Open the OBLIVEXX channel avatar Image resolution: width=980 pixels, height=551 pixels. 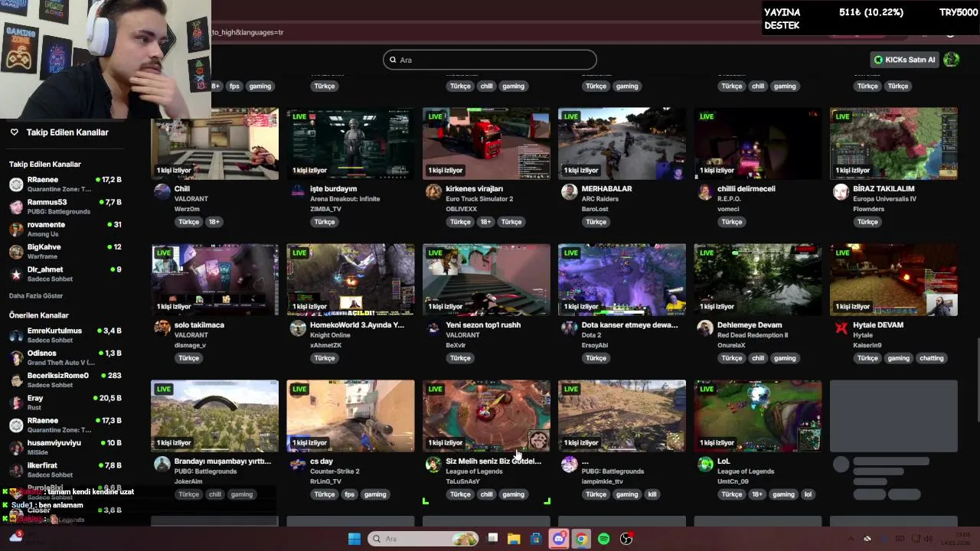click(433, 191)
